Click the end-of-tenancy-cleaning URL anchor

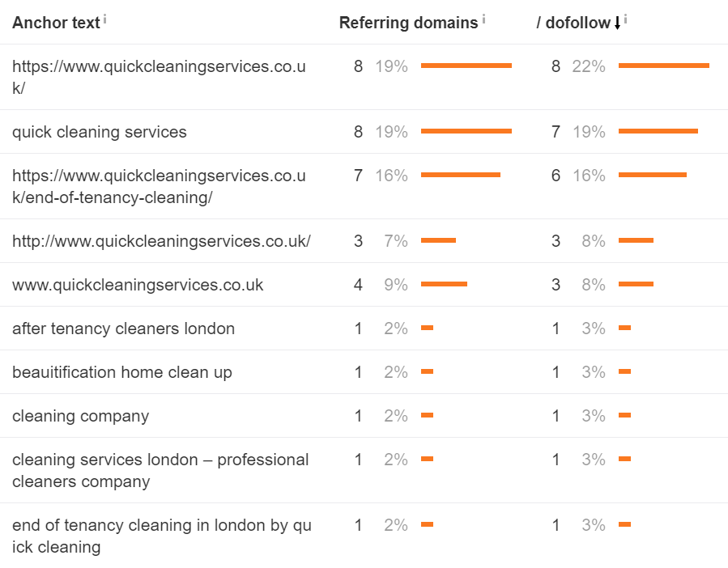click(x=159, y=186)
